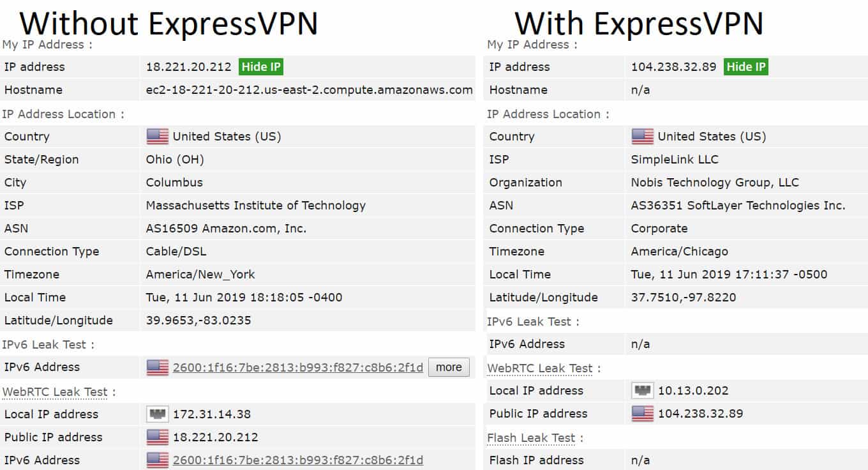Image resolution: width=868 pixels, height=470 pixels.
Task: Click Hide IP button next to 104.238.32.89
Action: [745, 67]
